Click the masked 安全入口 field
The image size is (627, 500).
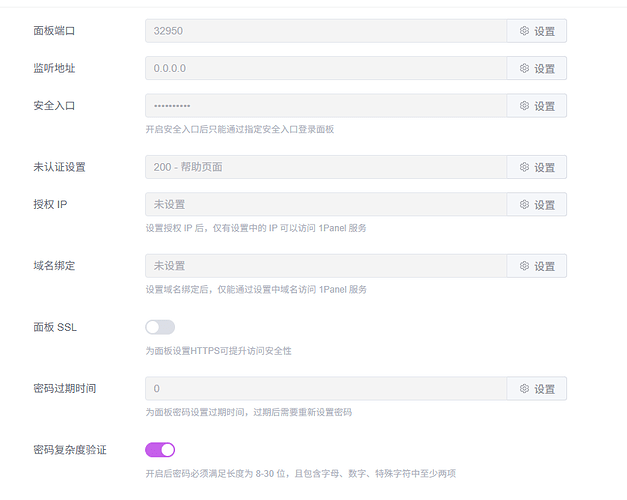point(326,106)
